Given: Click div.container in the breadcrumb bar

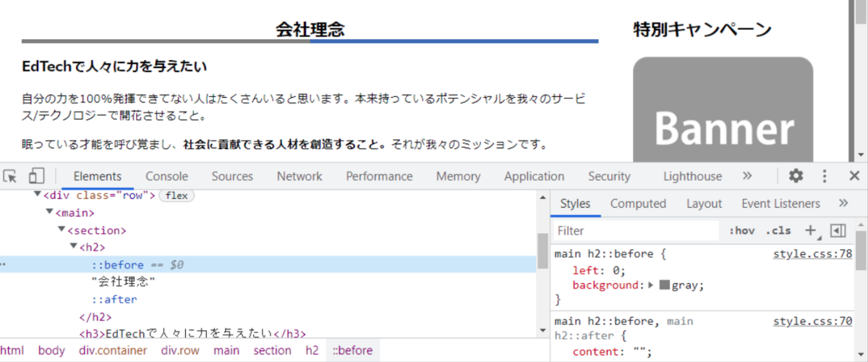Looking at the screenshot, I should (113, 350).
